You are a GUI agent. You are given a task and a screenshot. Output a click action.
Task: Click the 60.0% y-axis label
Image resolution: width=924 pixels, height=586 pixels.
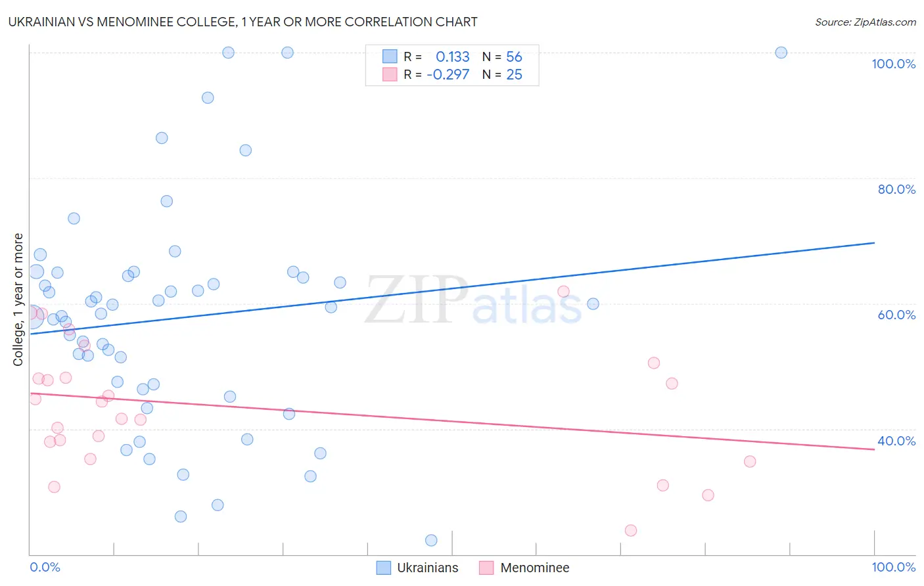(896, 315)
